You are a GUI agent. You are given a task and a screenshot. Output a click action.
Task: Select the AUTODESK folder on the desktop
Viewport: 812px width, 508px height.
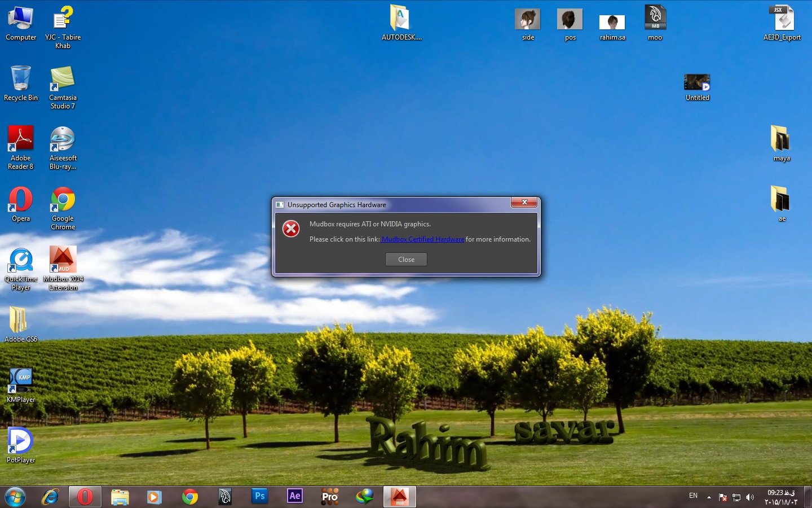tap(401, 23)
